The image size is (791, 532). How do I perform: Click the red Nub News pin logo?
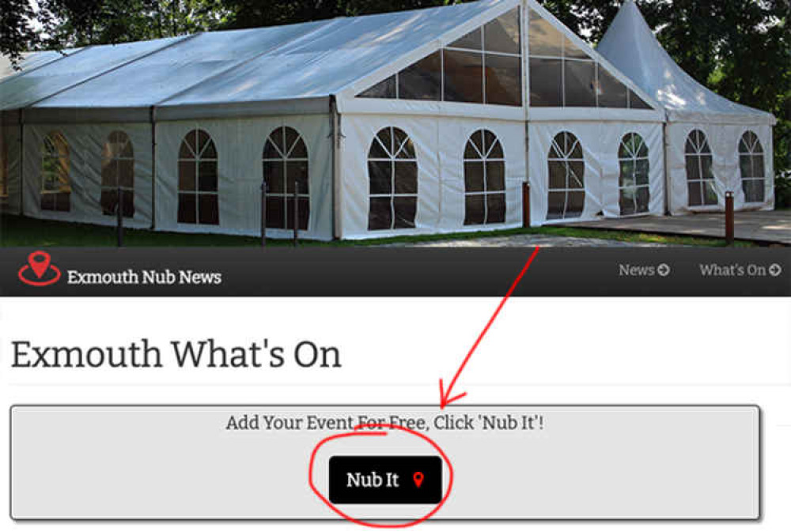tap(40, 269)
